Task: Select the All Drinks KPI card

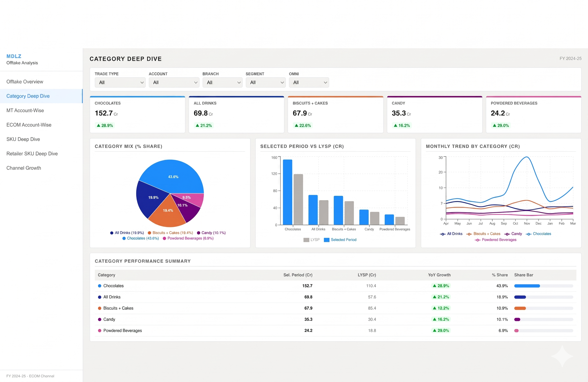Action: coord(236,115)
